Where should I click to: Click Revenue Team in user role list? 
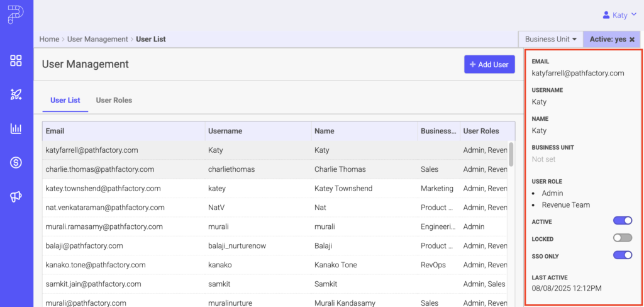click(565, 204)
